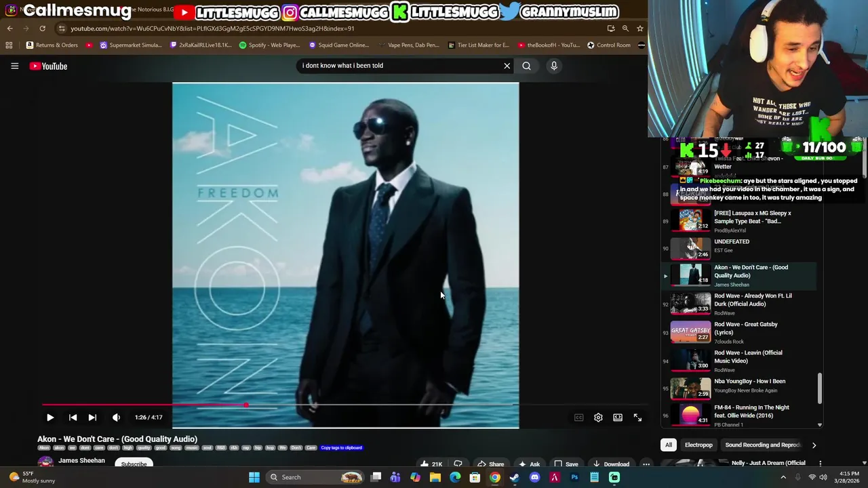
Task: Go back using the browser back arrow
Action: coord(10,28)
